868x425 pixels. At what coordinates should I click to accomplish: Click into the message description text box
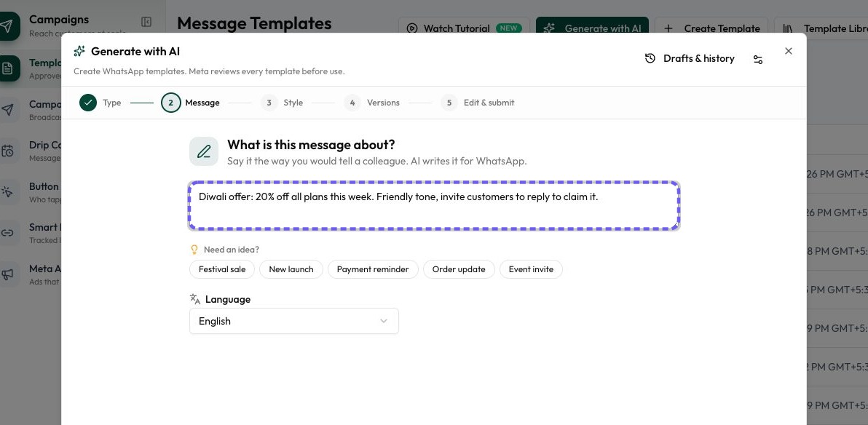(434, 205)
